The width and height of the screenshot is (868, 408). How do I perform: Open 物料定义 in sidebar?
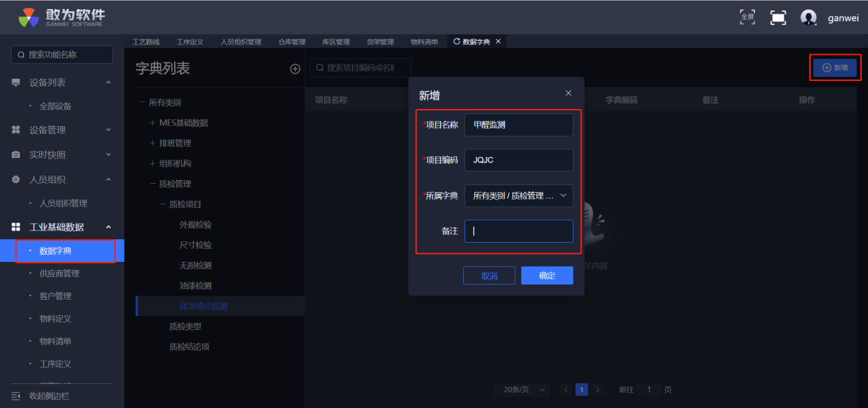[x=55, y=319]
